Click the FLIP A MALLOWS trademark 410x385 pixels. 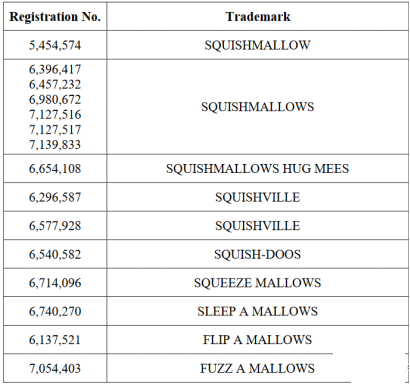[258, 340]
